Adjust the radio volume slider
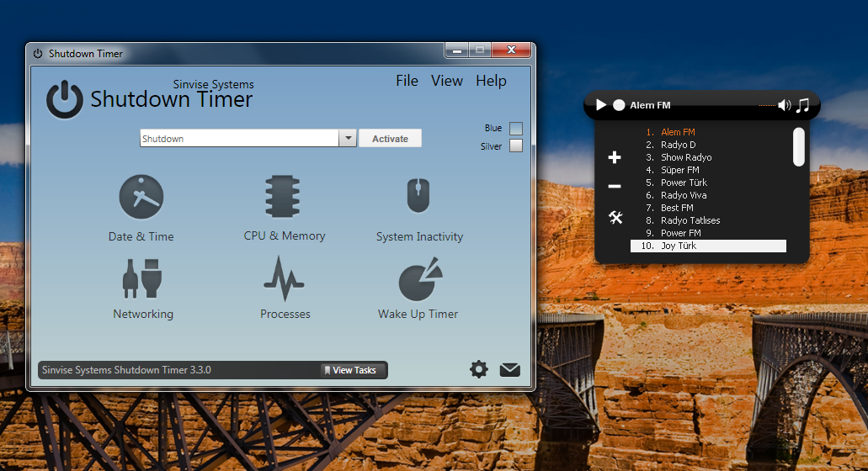This screenshot has height=471, width=868. tap(766, 105)
